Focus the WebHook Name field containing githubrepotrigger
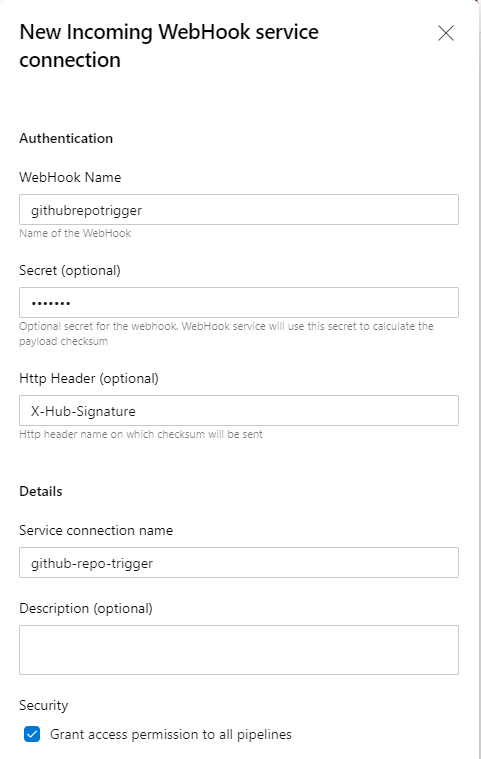The image size is (481, 759). pyautogui.click(x=239, y=210)
